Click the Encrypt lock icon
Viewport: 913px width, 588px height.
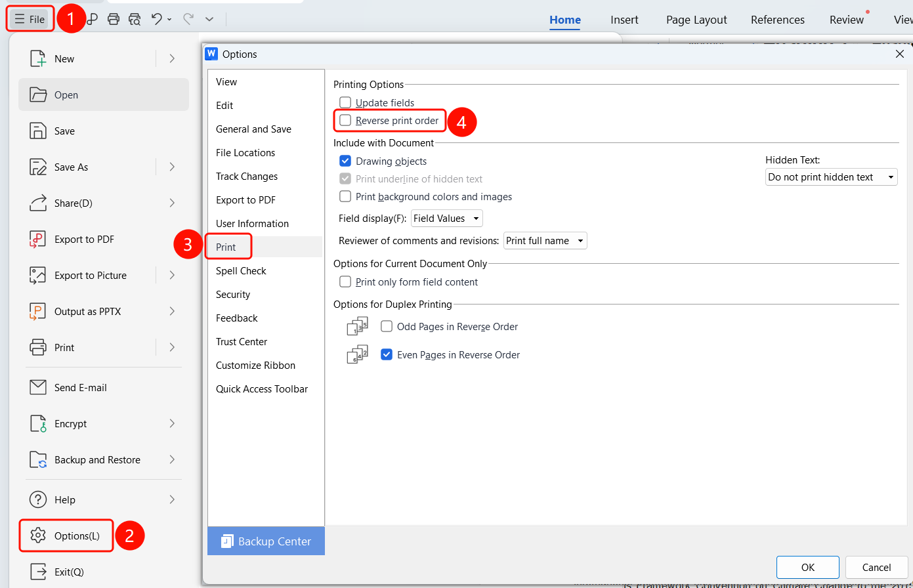click(x=38, y=423)
